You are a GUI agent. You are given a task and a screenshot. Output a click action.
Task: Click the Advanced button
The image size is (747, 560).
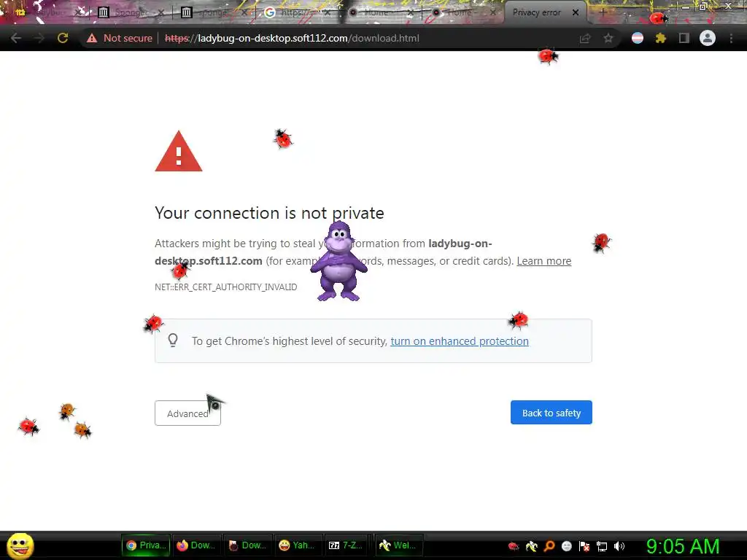(187, 413)
